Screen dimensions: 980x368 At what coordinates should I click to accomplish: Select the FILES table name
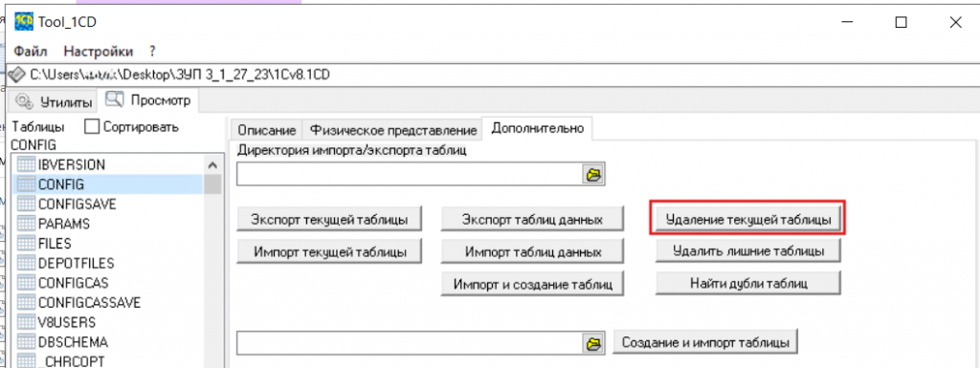[55, 243]
